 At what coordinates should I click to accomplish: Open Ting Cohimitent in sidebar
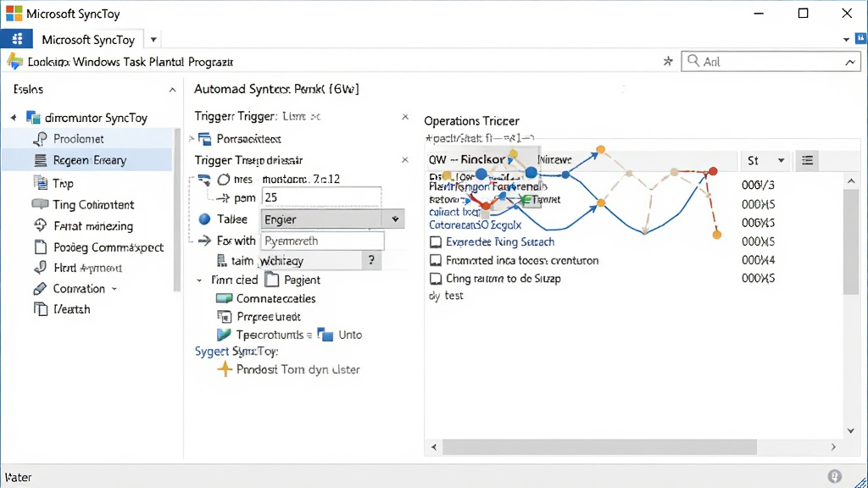pyautogui.click(x=93, y=205)
